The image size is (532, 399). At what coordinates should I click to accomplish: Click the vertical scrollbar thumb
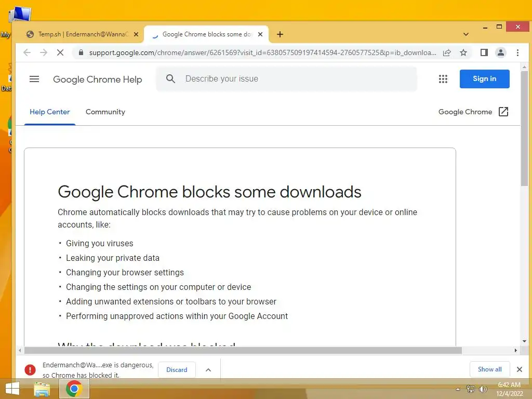click(x=524, y=128)
